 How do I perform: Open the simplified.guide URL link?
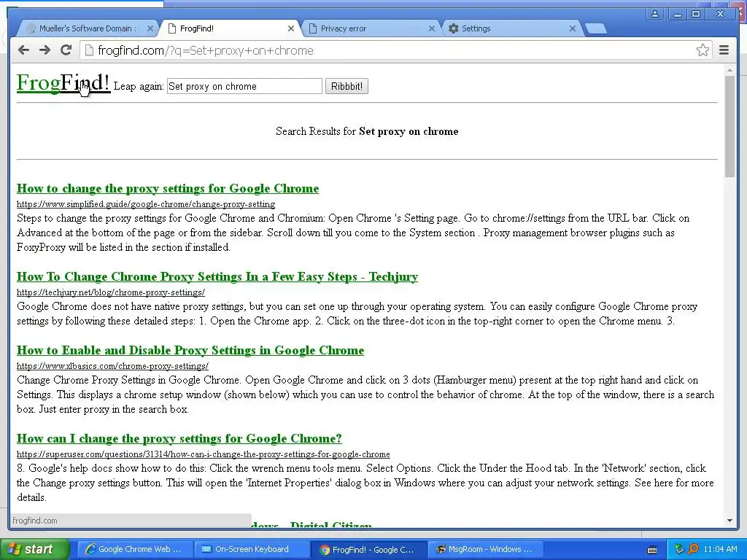[x=146, y=204]
